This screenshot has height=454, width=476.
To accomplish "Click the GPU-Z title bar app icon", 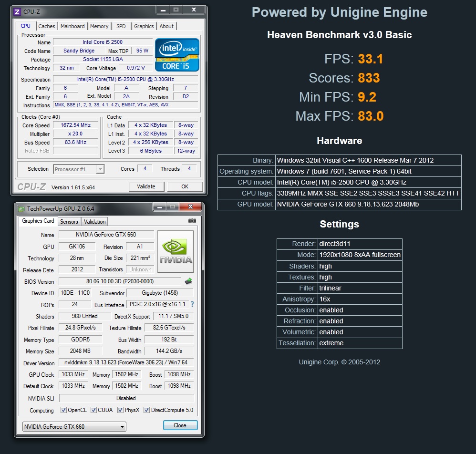I will click(21, 209).
